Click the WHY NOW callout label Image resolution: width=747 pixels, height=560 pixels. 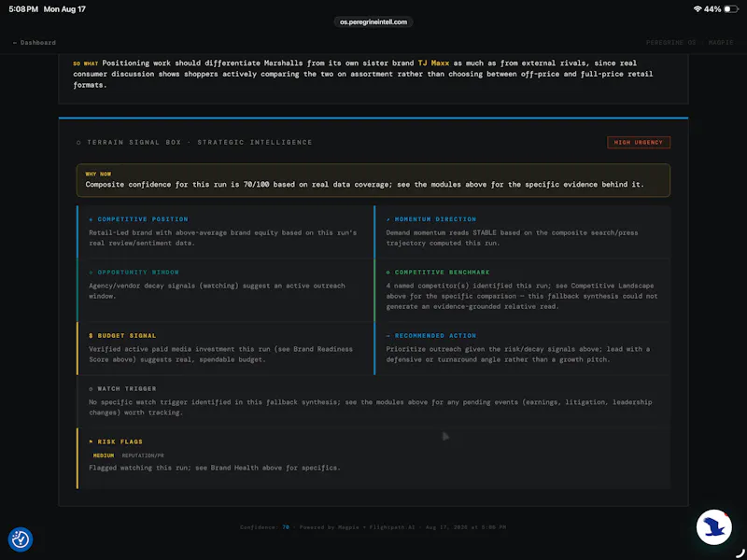click(x=98, y=175)
